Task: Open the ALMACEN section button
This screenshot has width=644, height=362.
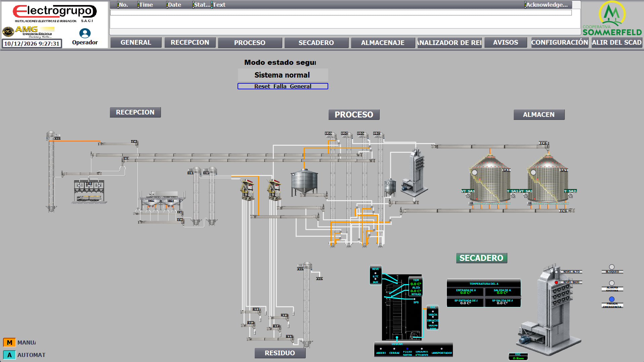Action: point(539,115)
